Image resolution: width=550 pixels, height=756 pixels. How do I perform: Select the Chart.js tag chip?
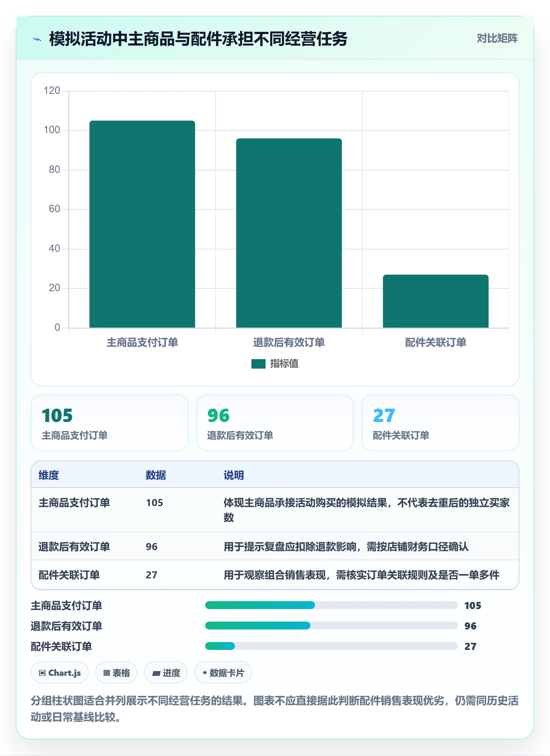[x=60, y=673]
